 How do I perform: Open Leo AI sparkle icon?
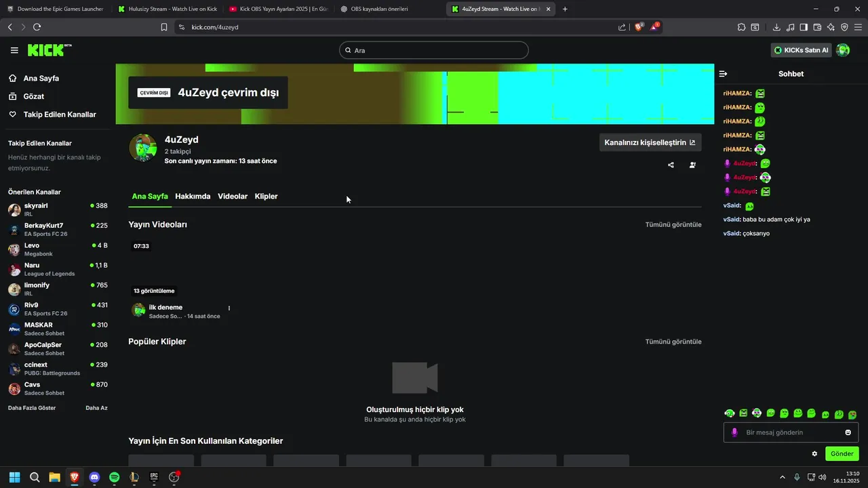tap(831, 27)
